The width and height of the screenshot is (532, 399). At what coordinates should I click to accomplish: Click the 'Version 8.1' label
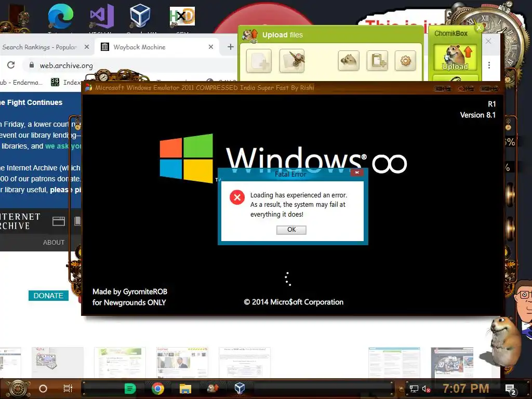click(478, 115)
